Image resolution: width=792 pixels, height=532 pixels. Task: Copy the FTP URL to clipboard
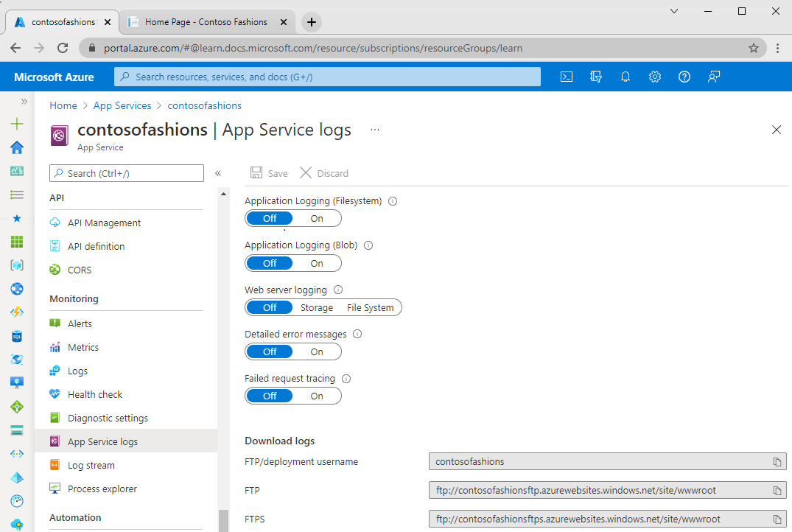pos(777,491)
